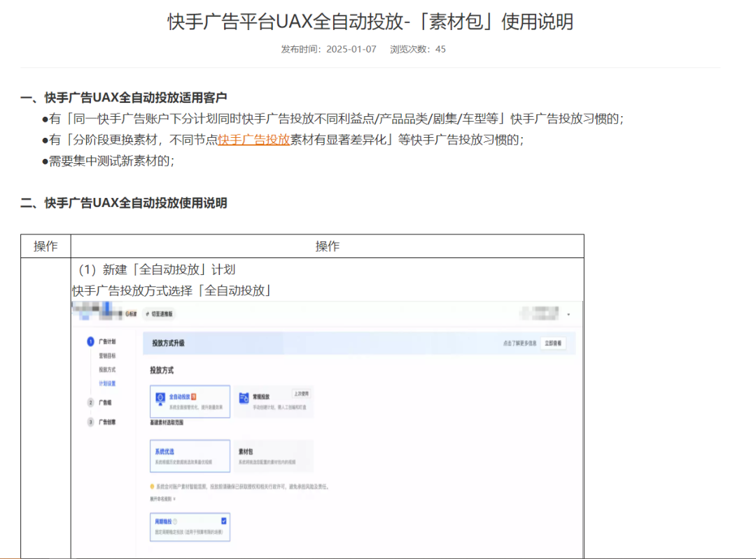756x559 pixels.
Task: Click the narrow 操作 table header cell
Action: [x=45, y=246]
